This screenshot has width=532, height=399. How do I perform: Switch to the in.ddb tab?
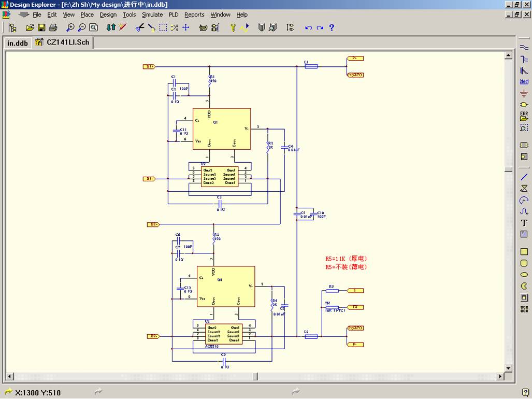pos(18,43)
